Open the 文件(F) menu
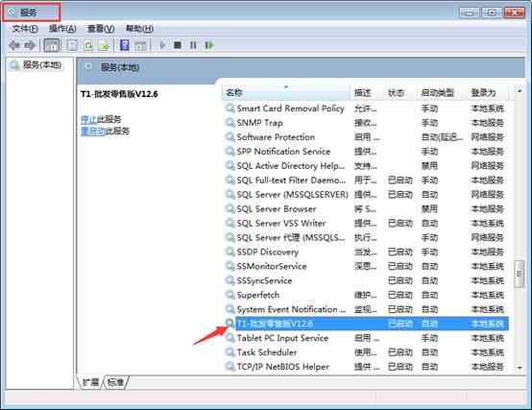The height and width of the screenshot is (410, 532). (25, 29)
